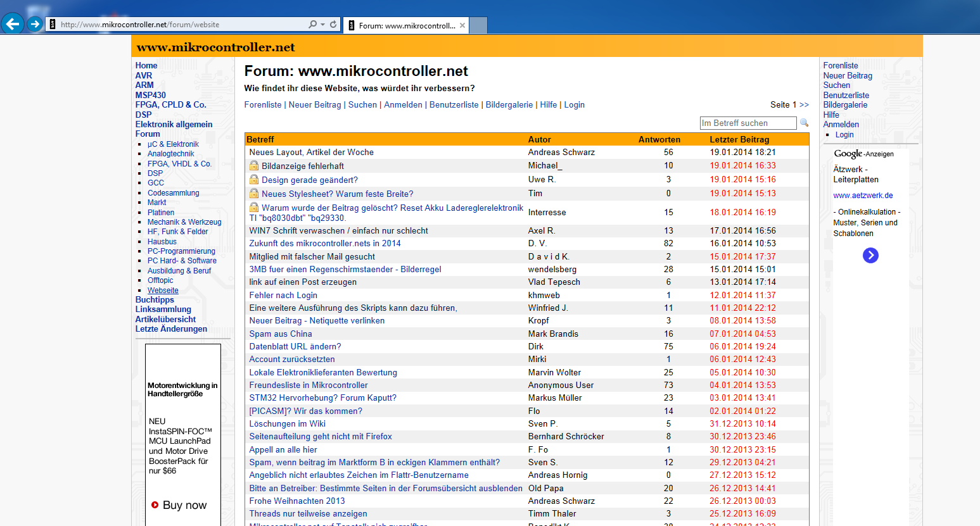Click the browser back arrow button
Screen dimensions: 980x526
click(13, 24)
